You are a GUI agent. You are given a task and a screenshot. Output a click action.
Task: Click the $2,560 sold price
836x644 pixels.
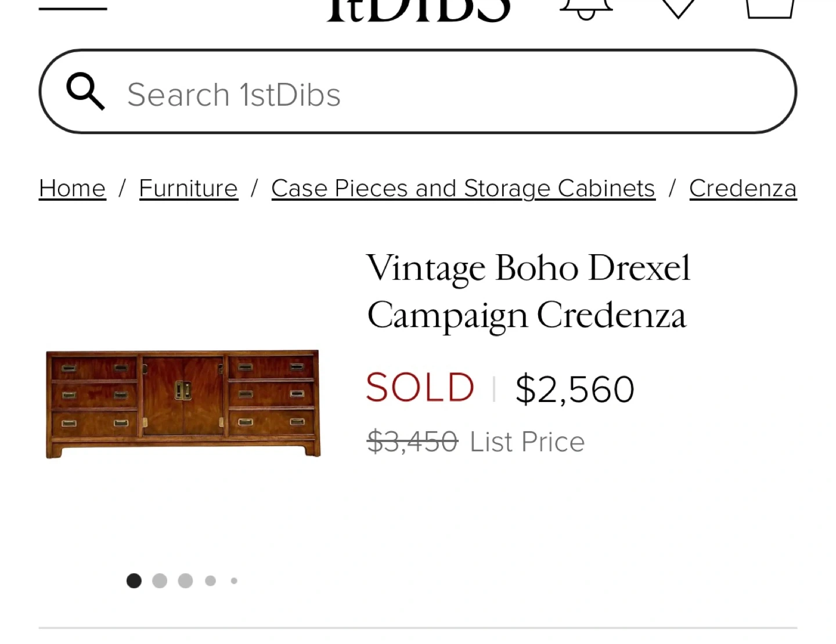575,389
